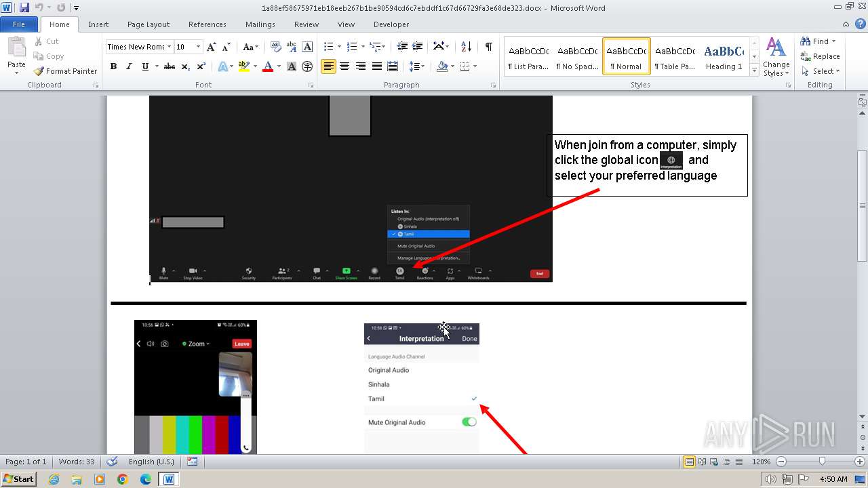Apply Bold formatting
The image size is (868, 488).
tap(113, 66)
